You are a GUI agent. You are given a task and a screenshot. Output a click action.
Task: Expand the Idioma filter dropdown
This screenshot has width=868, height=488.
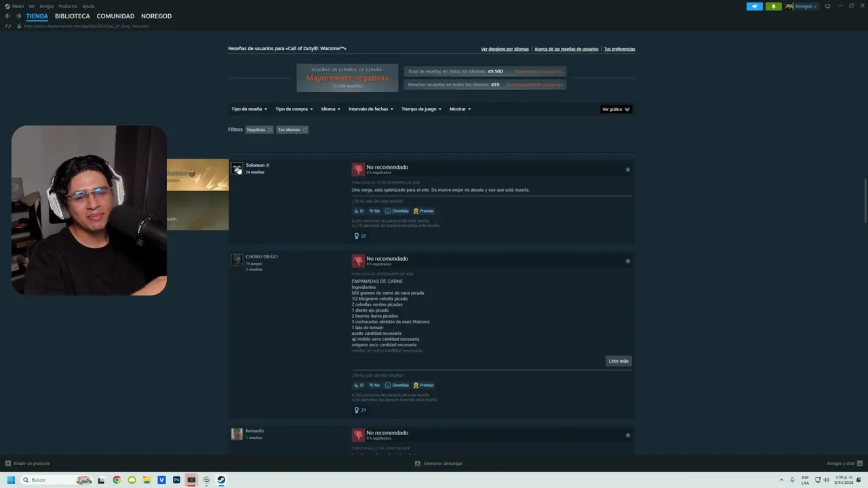[330, 109]
